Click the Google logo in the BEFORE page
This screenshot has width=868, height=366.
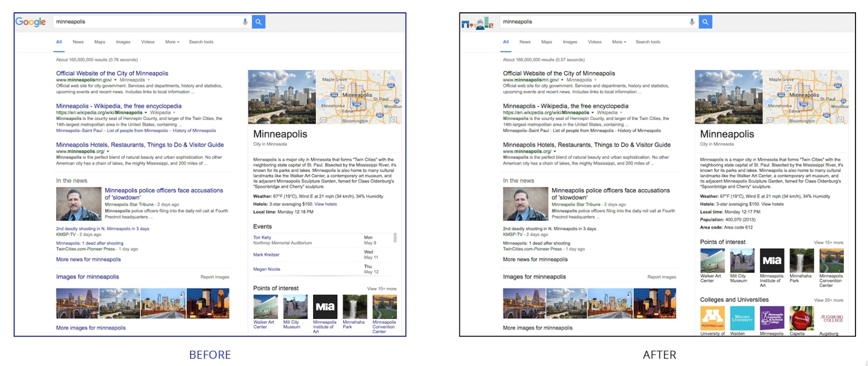[x=30, y=22]
